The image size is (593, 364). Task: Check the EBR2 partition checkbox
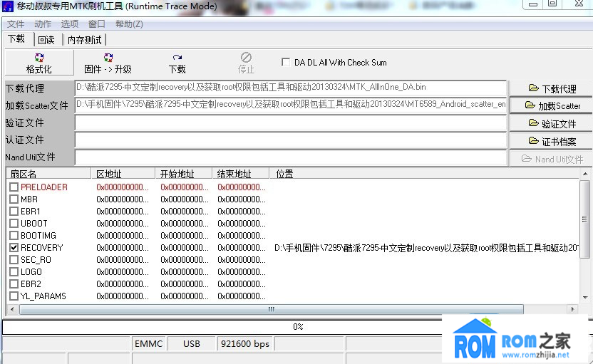[14, 284]
